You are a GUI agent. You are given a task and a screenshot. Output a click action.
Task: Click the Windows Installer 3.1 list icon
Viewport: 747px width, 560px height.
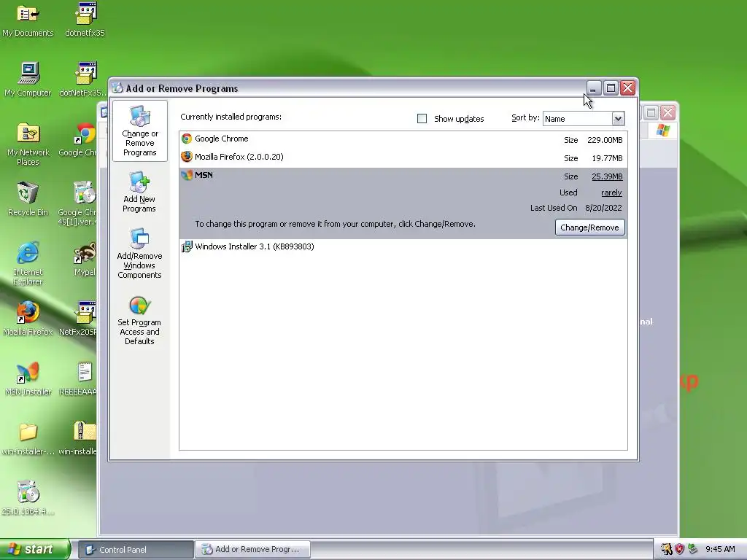187,246
